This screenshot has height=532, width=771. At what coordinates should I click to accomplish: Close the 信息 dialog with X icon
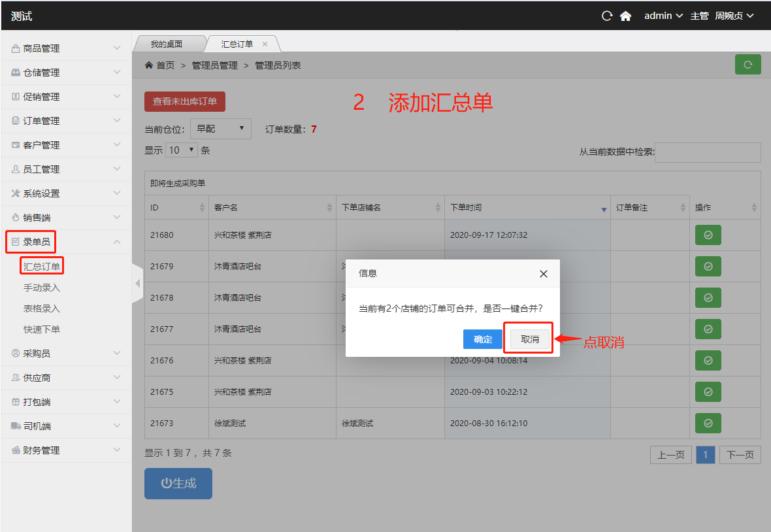pos(543,274)
